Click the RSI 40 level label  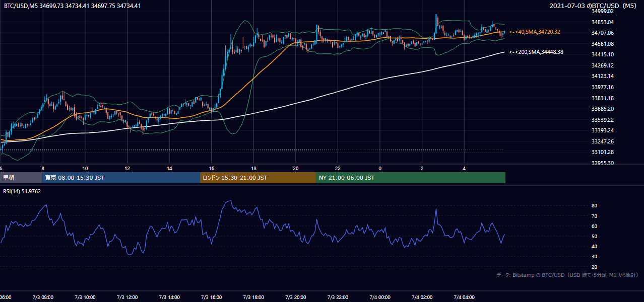[595, 246]
